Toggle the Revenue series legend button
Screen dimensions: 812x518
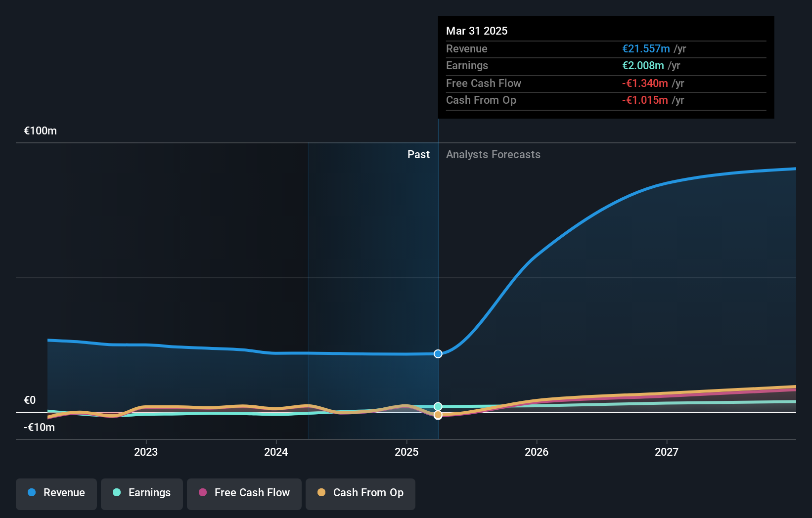pos(56,494)
